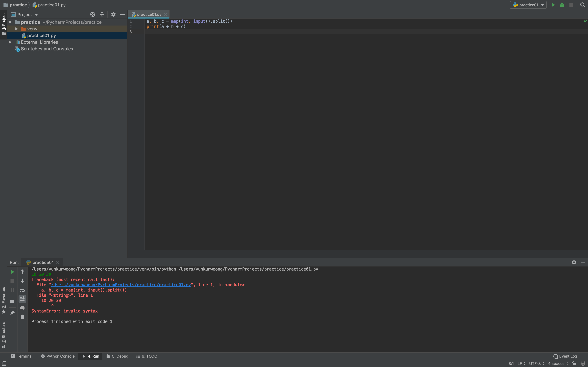588x367 pixels.
Task: Change the UTF-8 file encoding selector
Action: [536, 363]
